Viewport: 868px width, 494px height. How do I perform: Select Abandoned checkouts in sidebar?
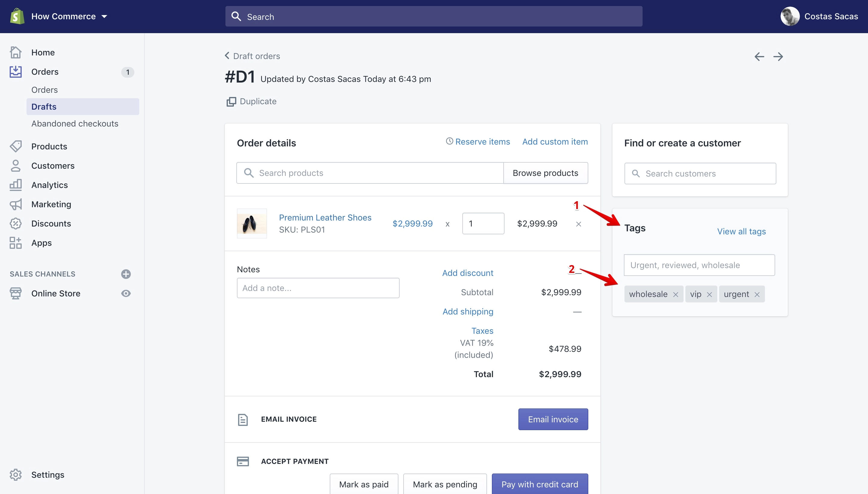click(75, 123)
